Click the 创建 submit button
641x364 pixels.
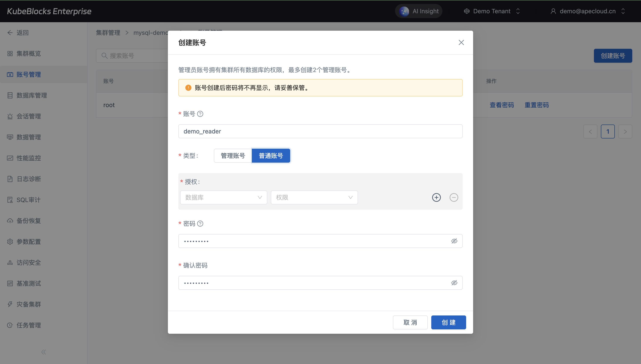pos(448,322)
